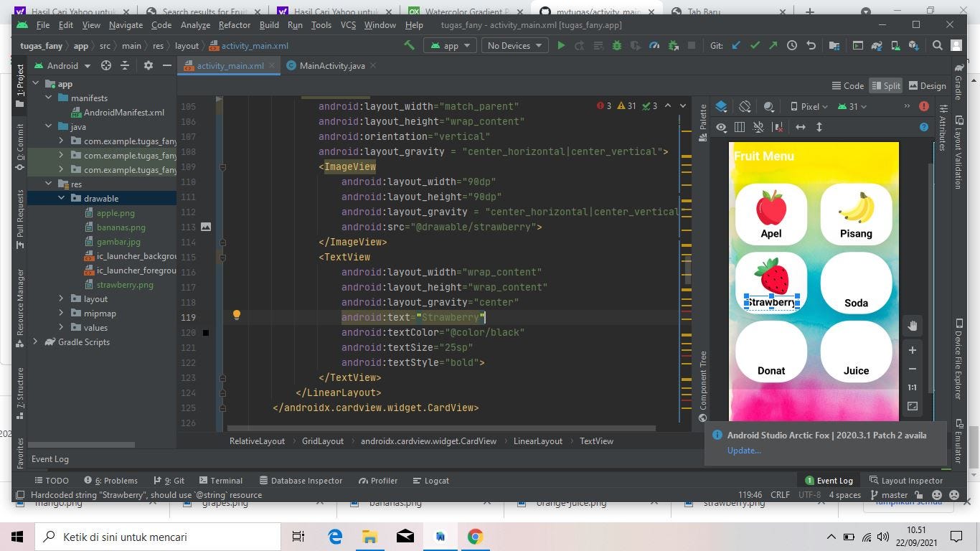This screenshot has width=980, height=551.
Task: Click the Update link in the Arctic Fox notification
Action: point(743,450)
